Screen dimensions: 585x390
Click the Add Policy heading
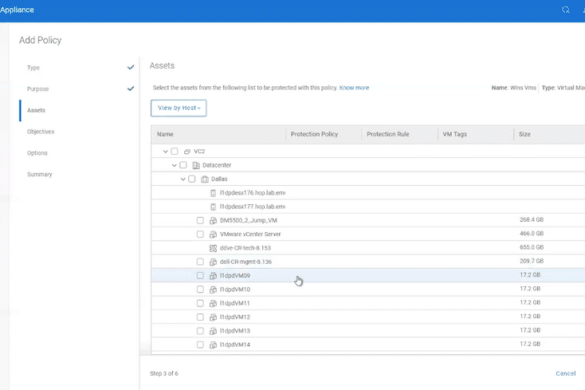(x=40, y=40)
